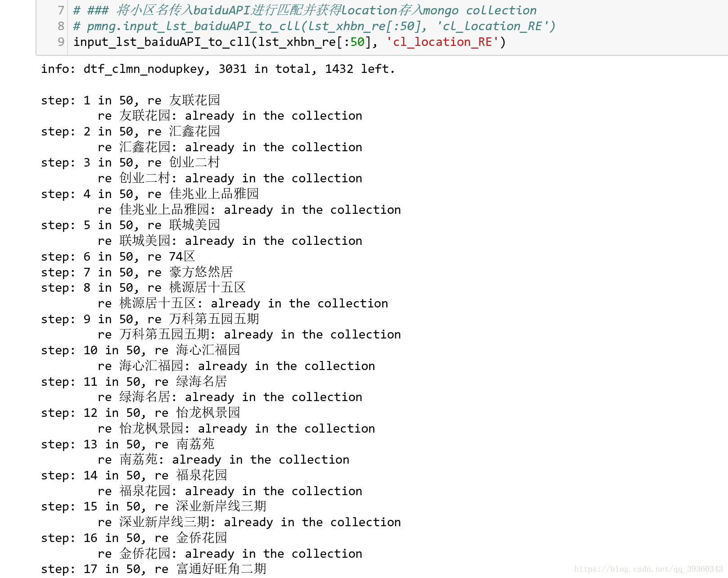Click 're 海心汇福园: already in the collection'
This screenshot has height=578, width=728.
pos(236,366)
